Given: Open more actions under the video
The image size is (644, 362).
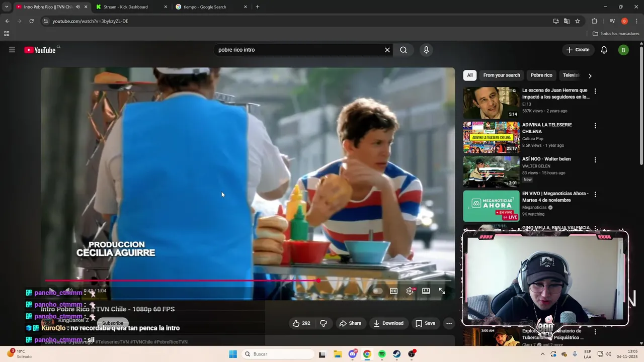Looking at the screenshot, I should click(x=449, y=323).
